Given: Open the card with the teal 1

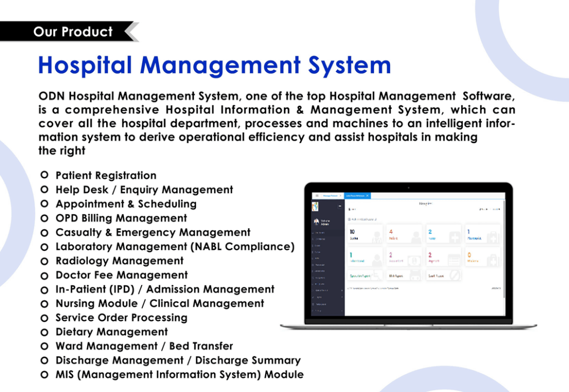Looking at the screenshot, I should (x=365, y=257).
